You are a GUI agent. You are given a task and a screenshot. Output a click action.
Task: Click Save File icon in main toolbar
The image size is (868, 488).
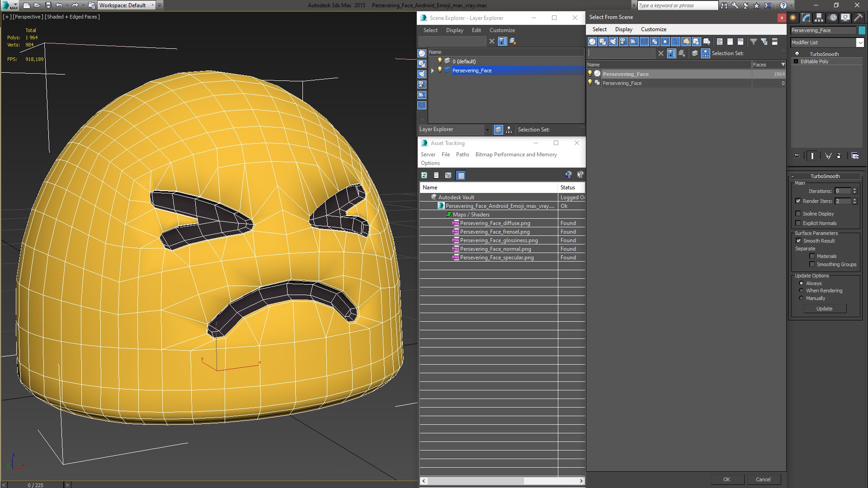pos(48,5)
